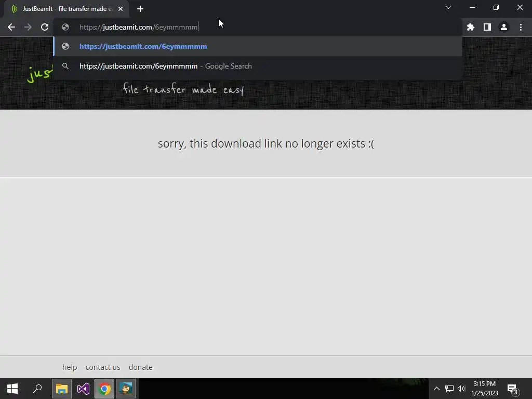Open File Explorer from taskbar
The image size is (532, 399).
tap(62, 389)
